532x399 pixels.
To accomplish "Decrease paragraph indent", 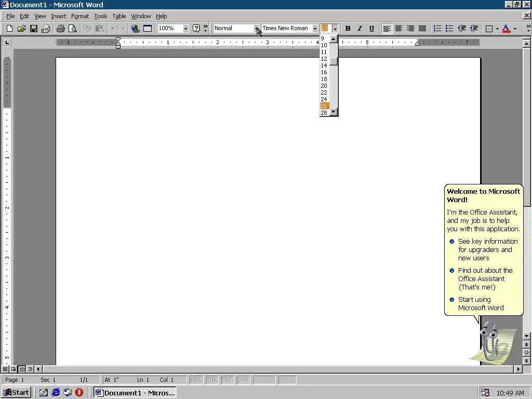I will [x=461, y=29].
